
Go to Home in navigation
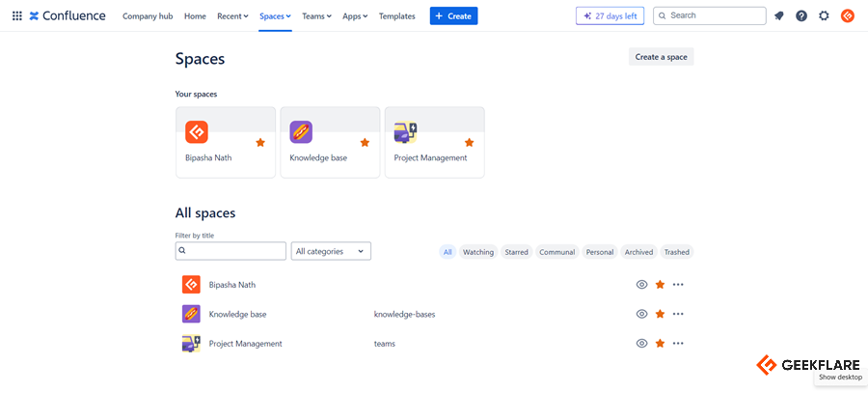pos(195,16)
